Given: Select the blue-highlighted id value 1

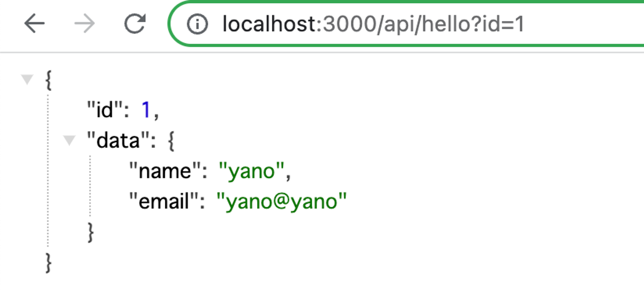Looking at the screenshot, I should (147, 109).
